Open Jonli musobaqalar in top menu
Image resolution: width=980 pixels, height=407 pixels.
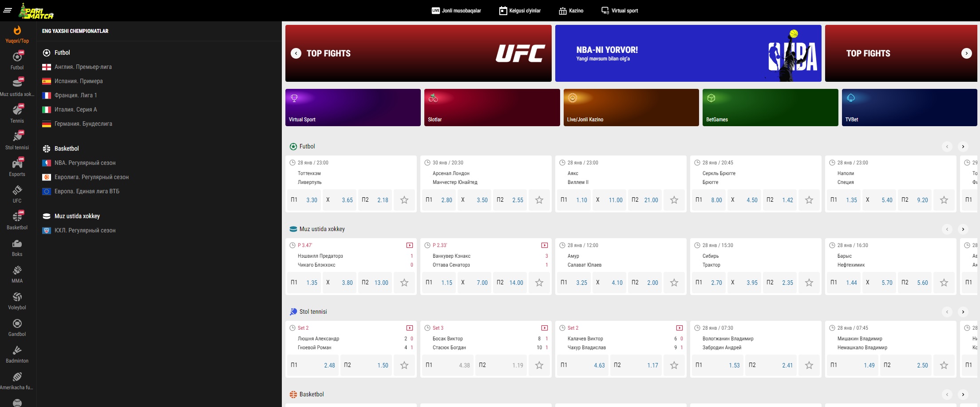pyautogui.click(x=456, y=11)
